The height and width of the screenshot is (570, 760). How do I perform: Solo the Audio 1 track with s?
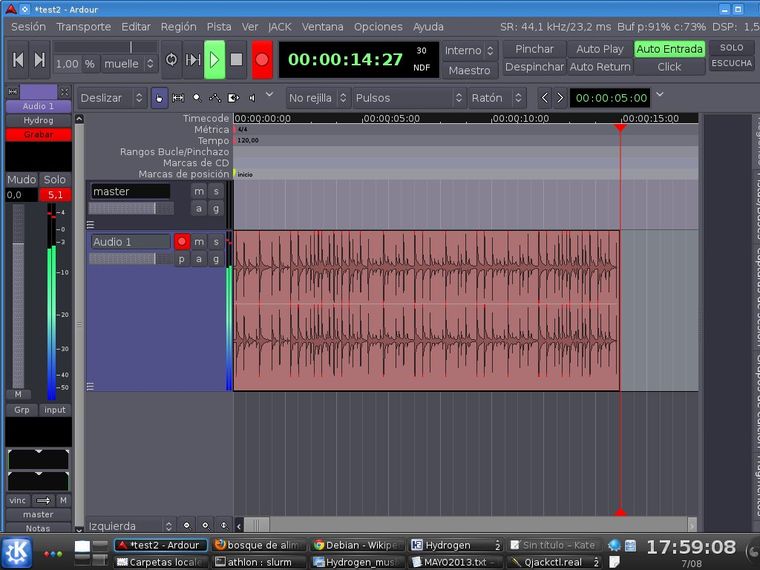click(x=216, y=241)
